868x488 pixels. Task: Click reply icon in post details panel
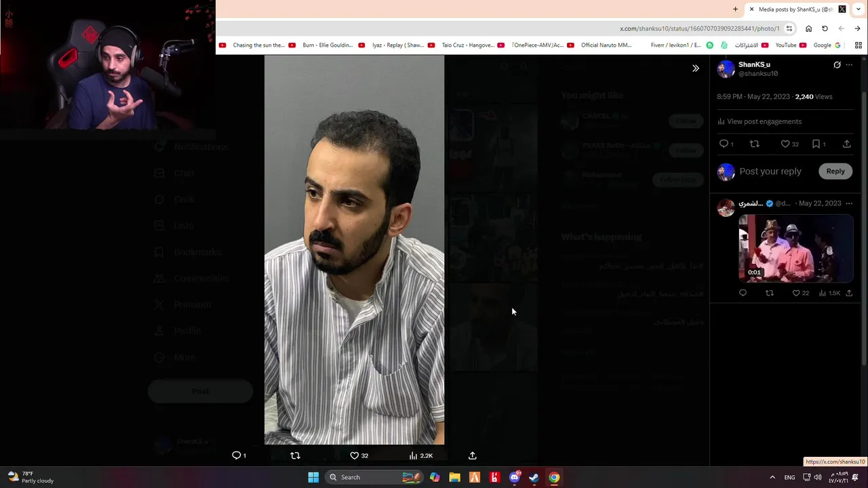[x=724, y=144]
